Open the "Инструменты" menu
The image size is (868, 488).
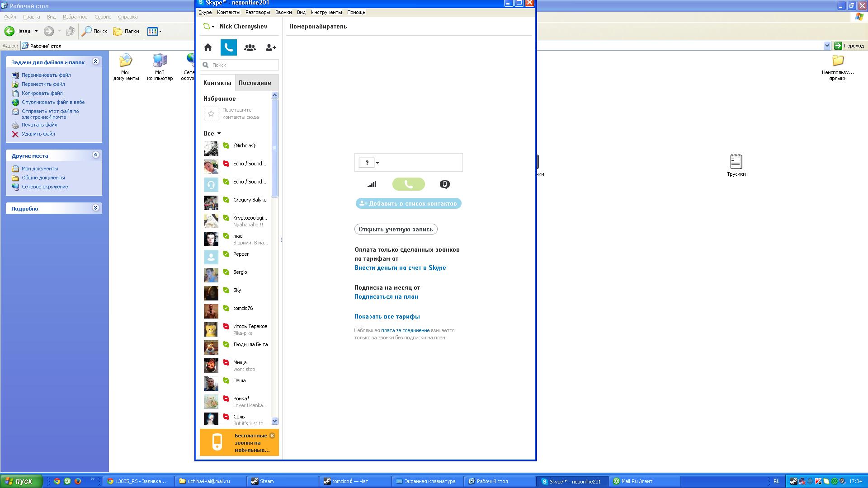coord(326,13)
